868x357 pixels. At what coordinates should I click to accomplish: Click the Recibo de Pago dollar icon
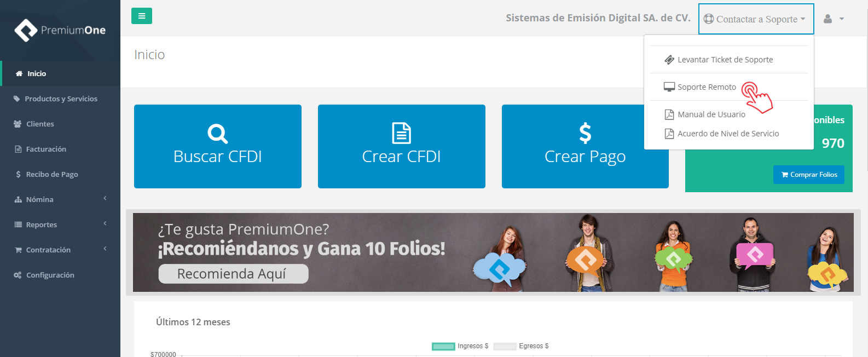coord(18,174)
